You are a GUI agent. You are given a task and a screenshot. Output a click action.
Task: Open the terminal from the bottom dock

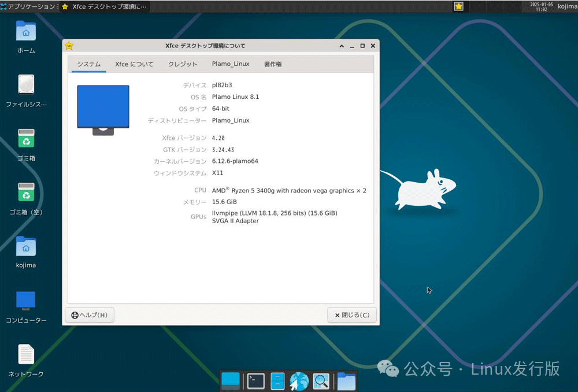pos(255,380)
